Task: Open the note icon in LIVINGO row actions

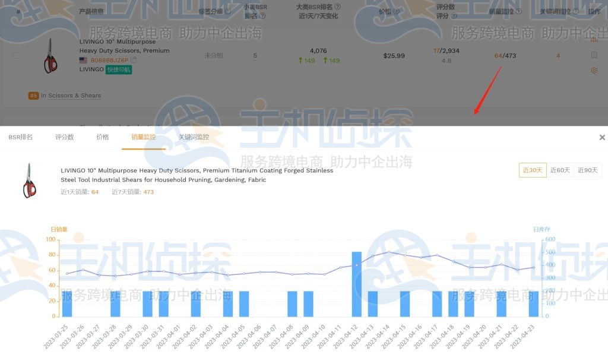Action: (x=594, y=55)
